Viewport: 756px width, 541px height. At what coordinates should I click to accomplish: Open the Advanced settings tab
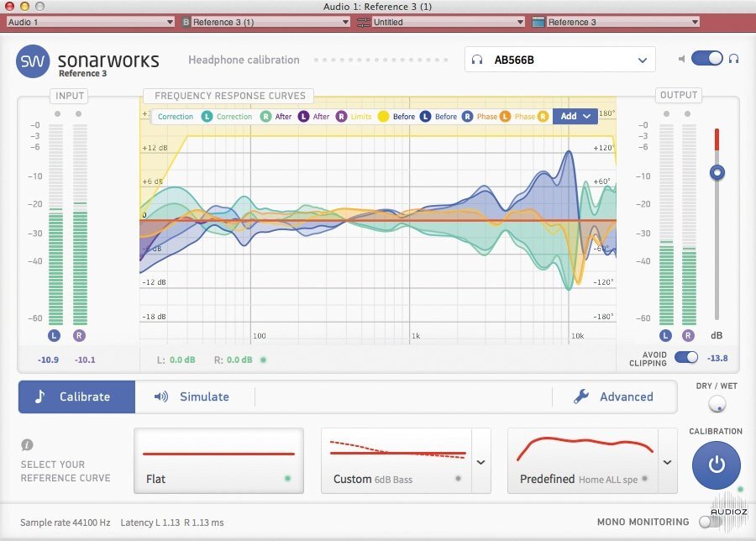[614, 397]
